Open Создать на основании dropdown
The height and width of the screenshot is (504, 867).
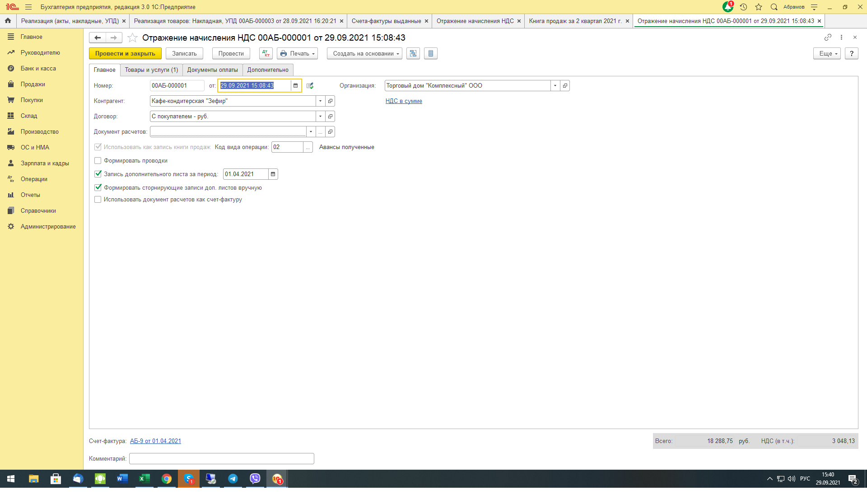point(365,53)
